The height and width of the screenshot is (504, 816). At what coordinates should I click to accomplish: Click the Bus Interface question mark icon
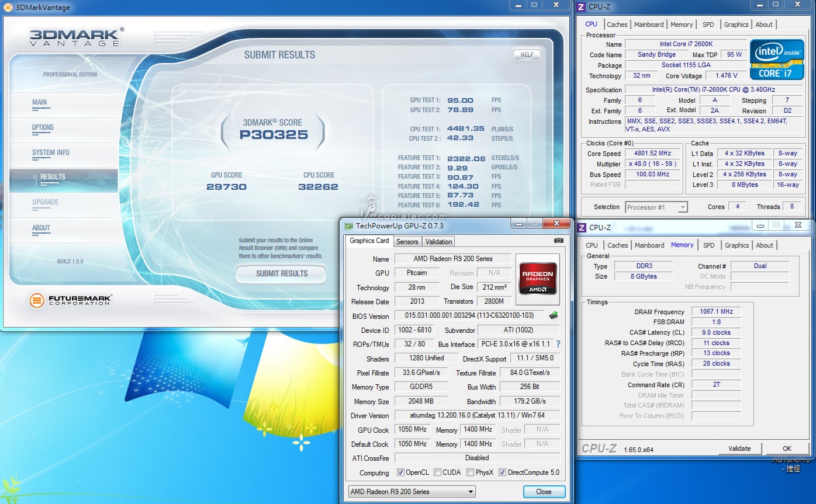(x=558, y=344)
